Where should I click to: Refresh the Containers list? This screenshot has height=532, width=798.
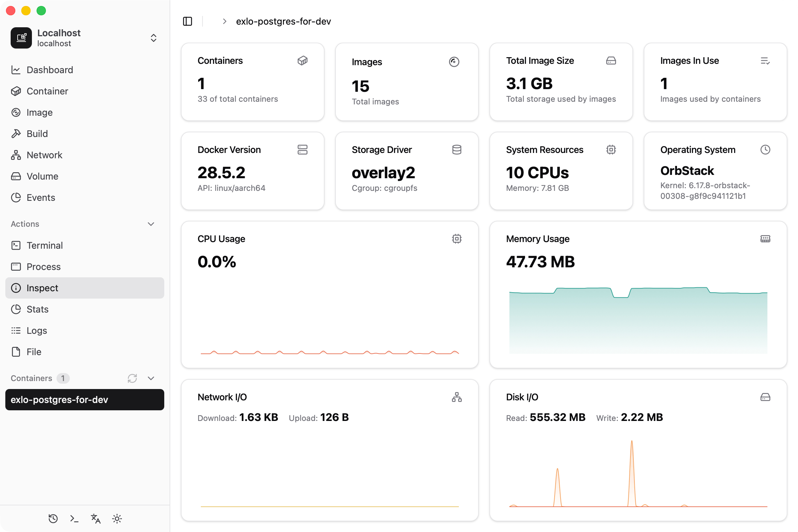click(x=132, y=378)
